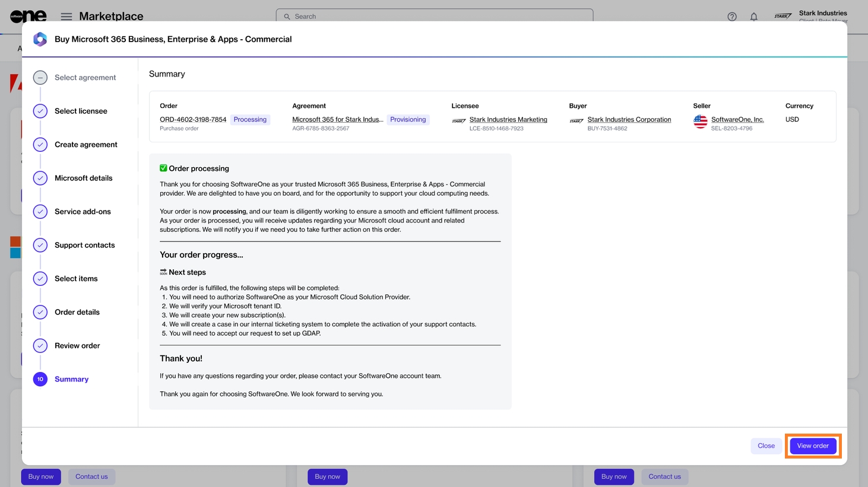Image resolution: width=868 pixels, height=487 pixels.
Task: Select the Review order step
Action: pos(77,346)
